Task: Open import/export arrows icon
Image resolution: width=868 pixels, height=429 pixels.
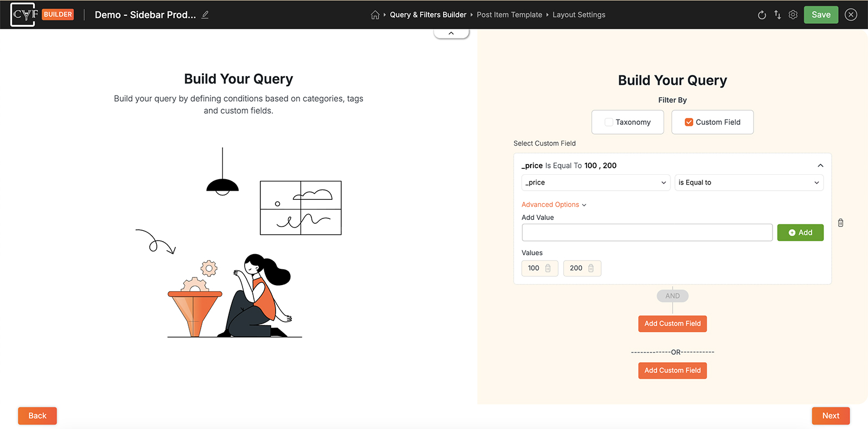Action: [777, 15]
